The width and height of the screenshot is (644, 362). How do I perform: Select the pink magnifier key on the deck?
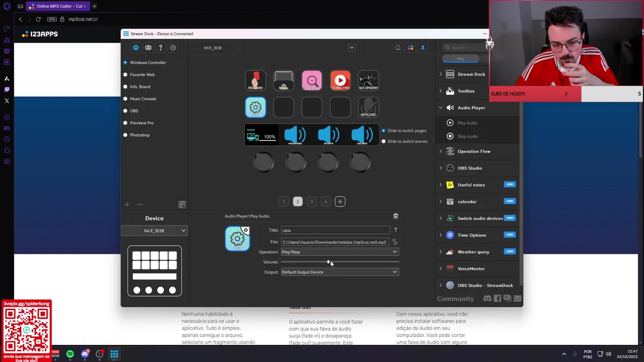tap(312, 80)
